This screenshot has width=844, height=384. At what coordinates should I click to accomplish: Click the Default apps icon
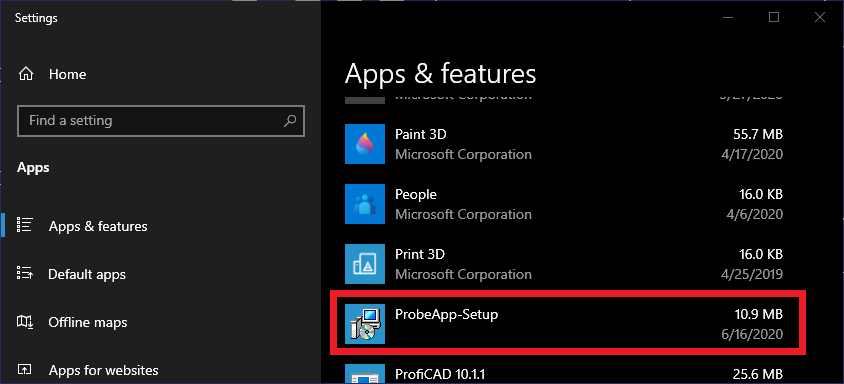click(x=25, y=274)
